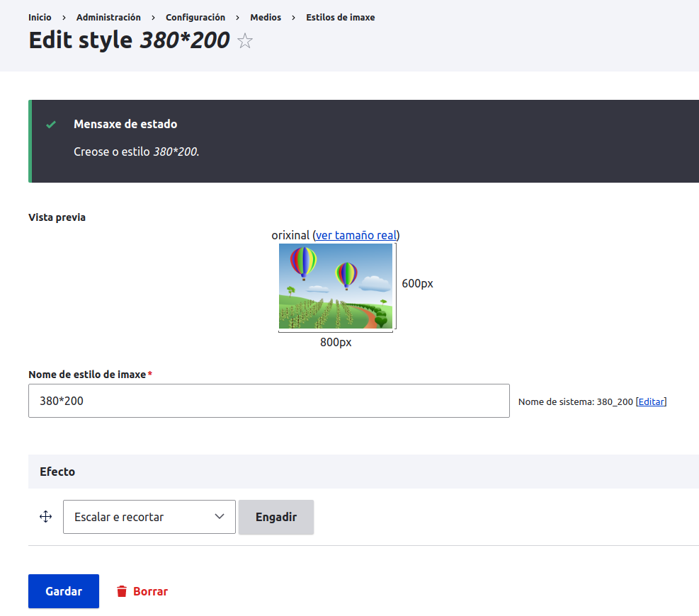Open the 'ver tamaño real' link
This screenshot has width=699, height=616.
[356, 235]
